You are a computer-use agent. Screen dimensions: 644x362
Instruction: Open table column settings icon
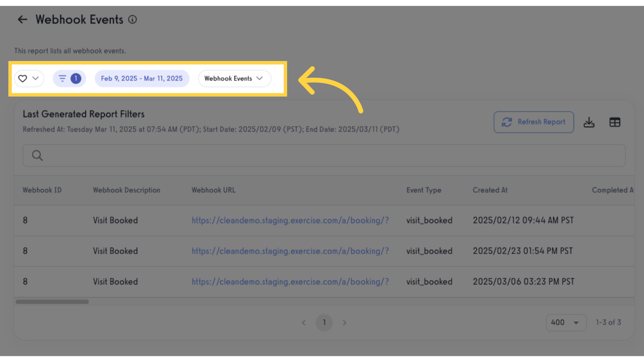pyautogui.click(x=615, y=122)
